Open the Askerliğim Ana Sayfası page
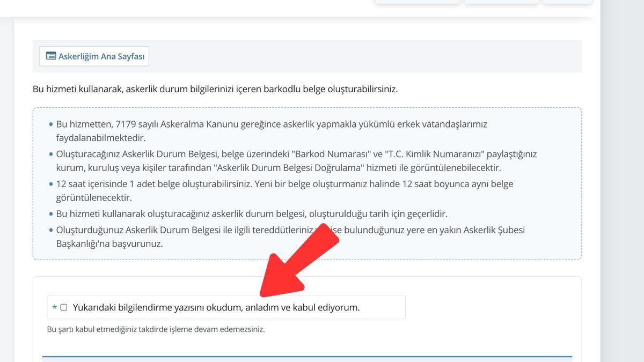The width and height of the screenshot is (644, 362). pyautogui.click(x=94, y=56)
